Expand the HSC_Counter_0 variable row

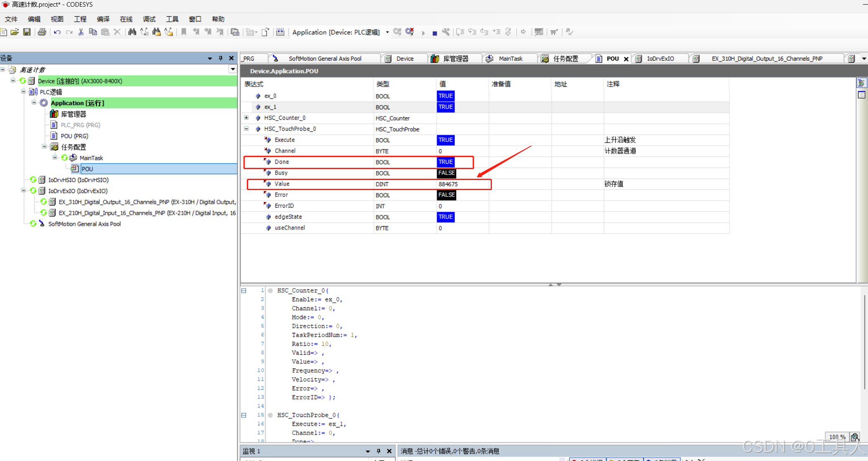click(x=246, y=118)
